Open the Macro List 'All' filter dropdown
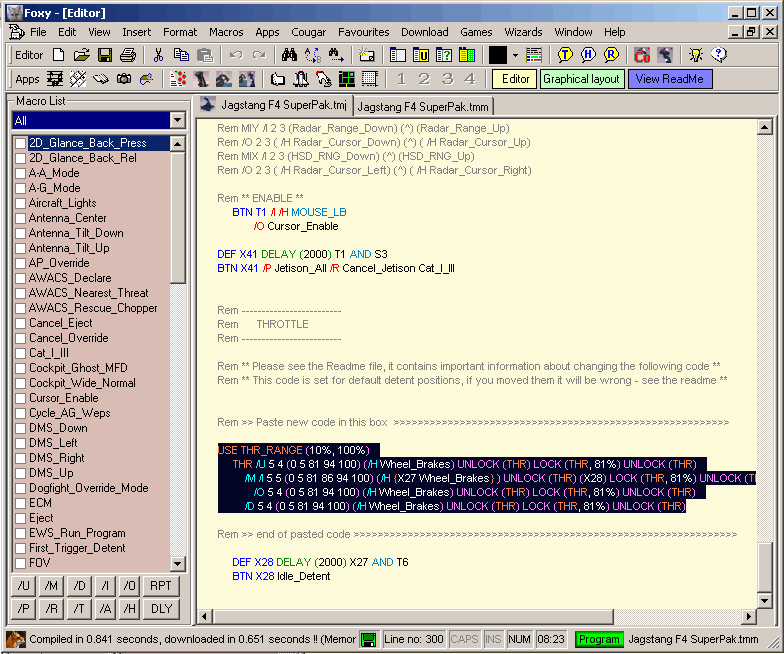784x654 pixels. (177, 120)
